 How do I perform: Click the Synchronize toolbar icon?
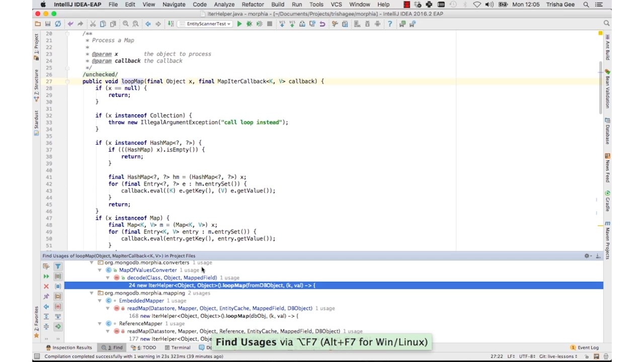coord(58,24)
